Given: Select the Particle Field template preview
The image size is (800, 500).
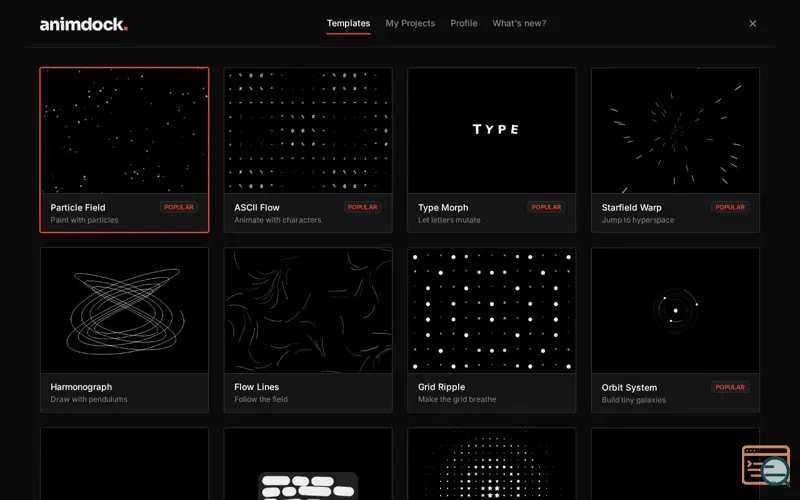Looking at the screenshot, I should (x=124, y=131).
